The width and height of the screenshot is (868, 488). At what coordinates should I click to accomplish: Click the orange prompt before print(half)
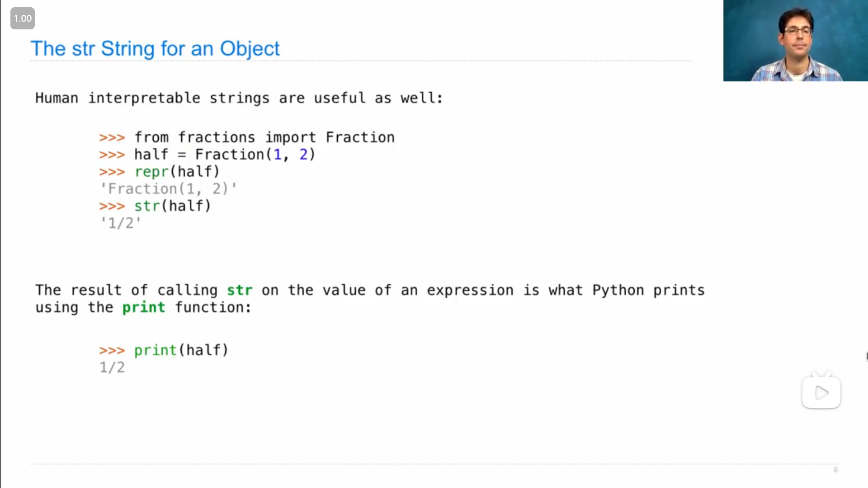(x=112, y=351)
